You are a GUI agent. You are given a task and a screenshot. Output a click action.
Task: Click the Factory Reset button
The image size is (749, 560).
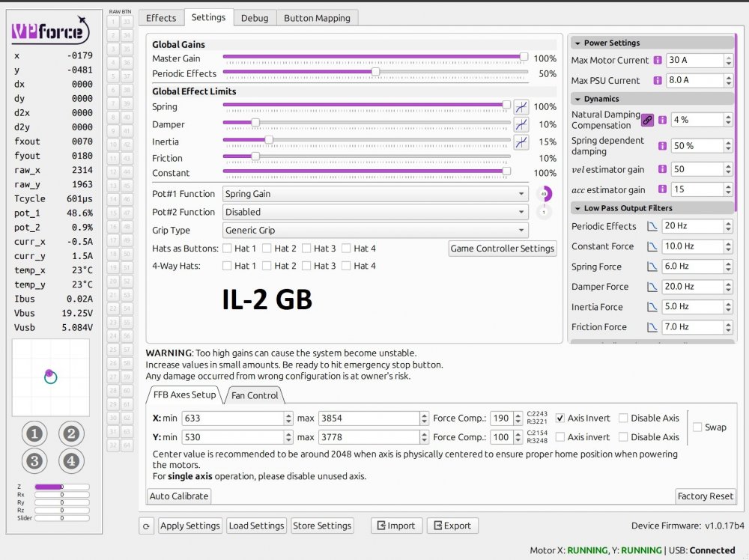click(x=706, y=496)
